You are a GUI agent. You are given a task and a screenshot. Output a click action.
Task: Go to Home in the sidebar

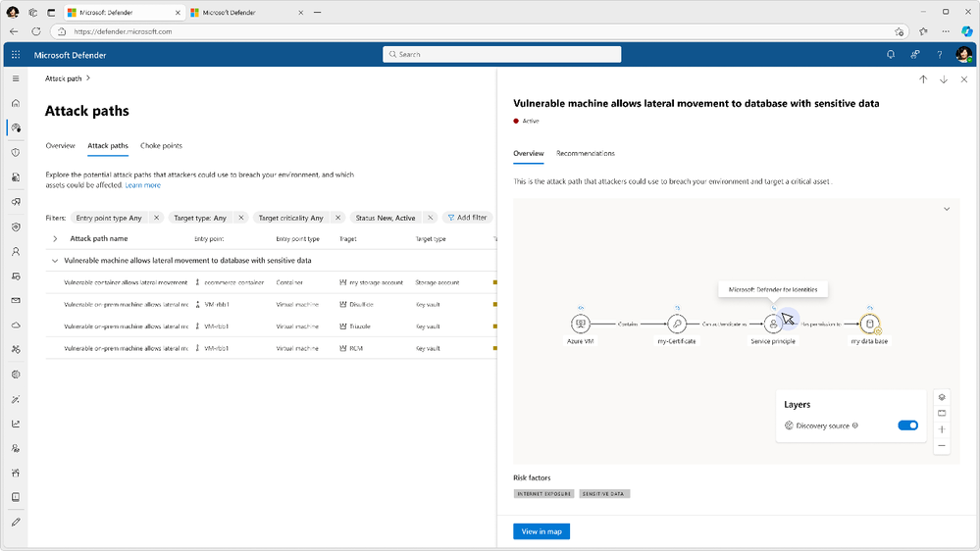click(16, 103)
